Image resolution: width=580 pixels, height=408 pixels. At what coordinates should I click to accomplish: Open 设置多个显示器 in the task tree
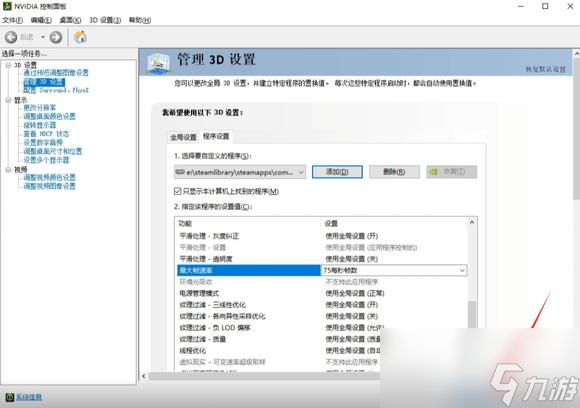(x=46, y=160)
